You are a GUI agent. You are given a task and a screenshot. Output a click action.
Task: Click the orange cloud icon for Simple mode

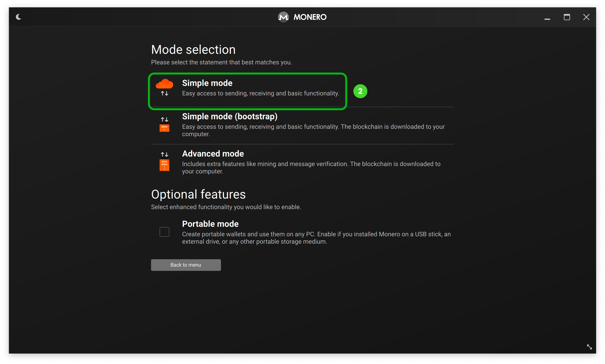tap(164, 84)
